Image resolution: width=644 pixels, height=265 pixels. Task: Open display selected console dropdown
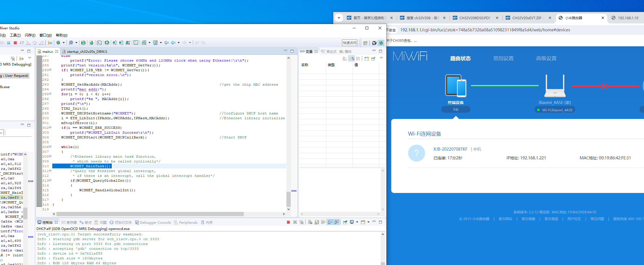[357, 222]
